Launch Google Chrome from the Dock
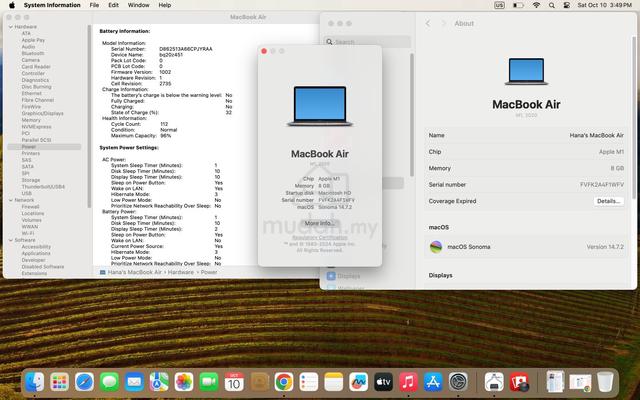The height and width of the screenshot is (400, 640). [x=284, y=382]
